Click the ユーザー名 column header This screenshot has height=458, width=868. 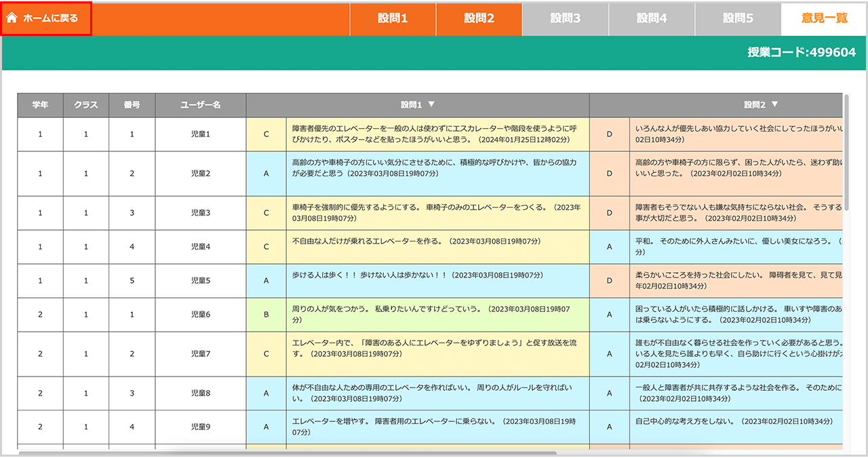tap(201, 105)
